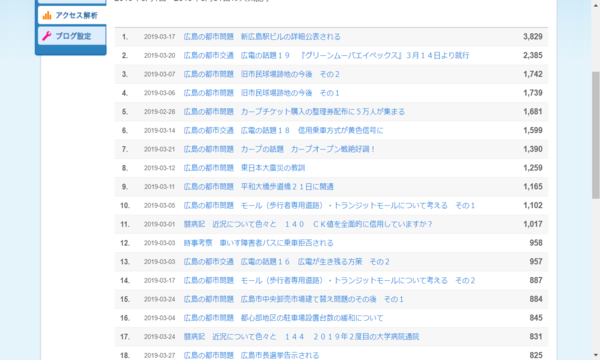
Task: Click date 2019-03-11 in row 9
Action: [160, 187]
